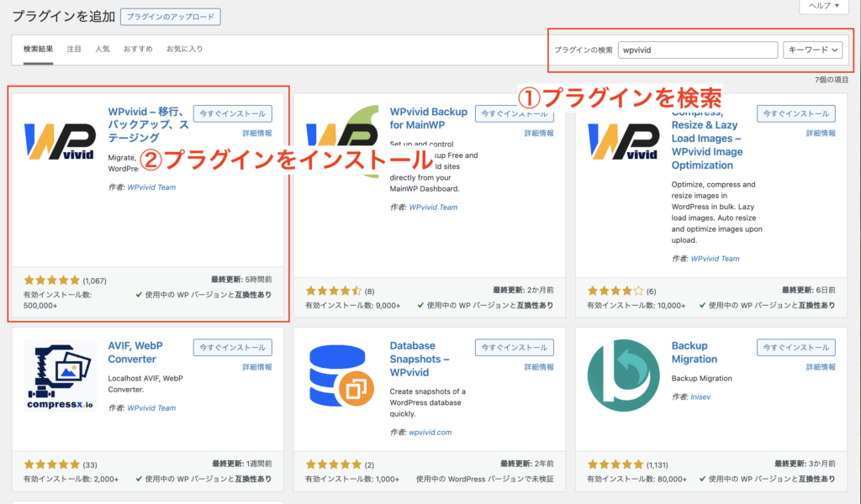Viewport: 861px width, 504px height.
Task: Open the WPvivid Backup for MainWP title
Action: click(428, 118)
